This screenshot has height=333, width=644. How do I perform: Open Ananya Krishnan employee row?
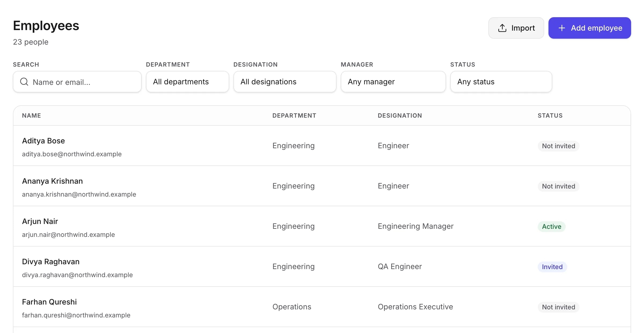click(x=322, y=186)
